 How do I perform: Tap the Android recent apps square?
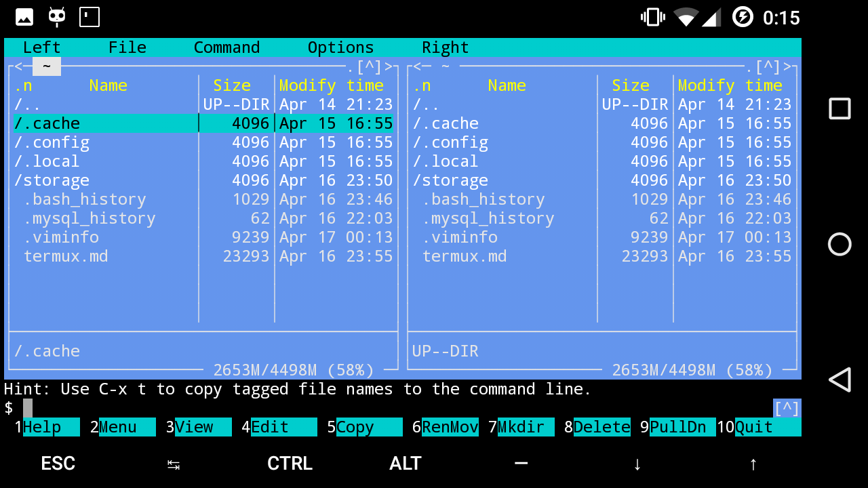click(840, 108)
